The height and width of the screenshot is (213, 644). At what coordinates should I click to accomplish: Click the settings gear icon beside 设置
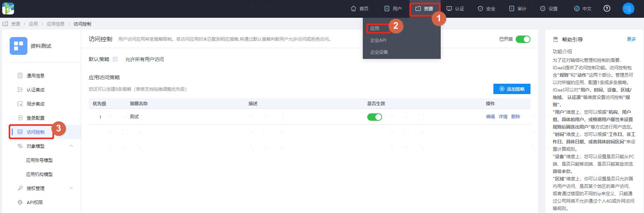(543, 9)
